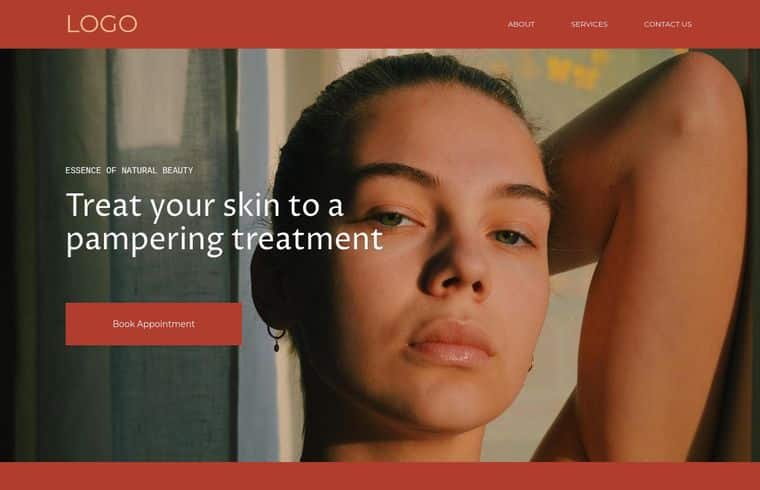Select the Essence of Natural Beauty tagline
Image resolution: width=760 pixels, height=490 pixels.
[x=129, y=170]
